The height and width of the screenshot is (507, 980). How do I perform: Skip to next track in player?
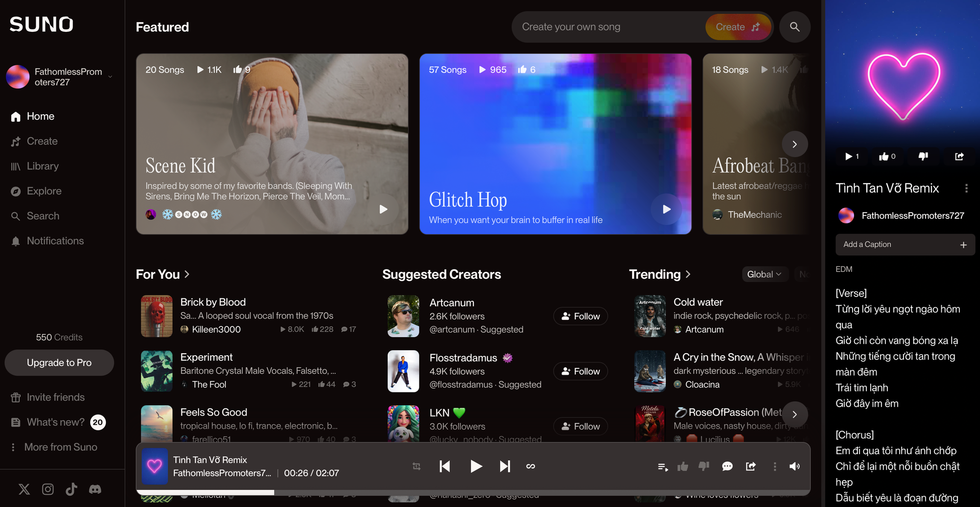[x=505, y=466]
